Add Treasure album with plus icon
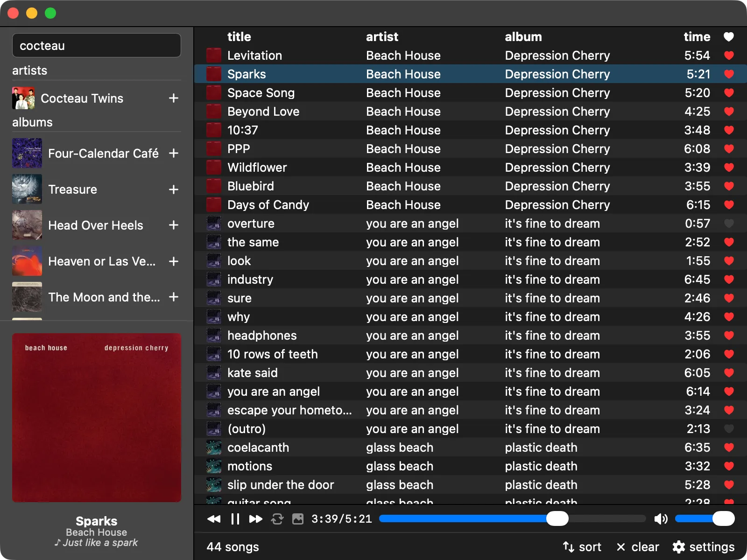This screenshot has height=560, width=747. (174, 189)
